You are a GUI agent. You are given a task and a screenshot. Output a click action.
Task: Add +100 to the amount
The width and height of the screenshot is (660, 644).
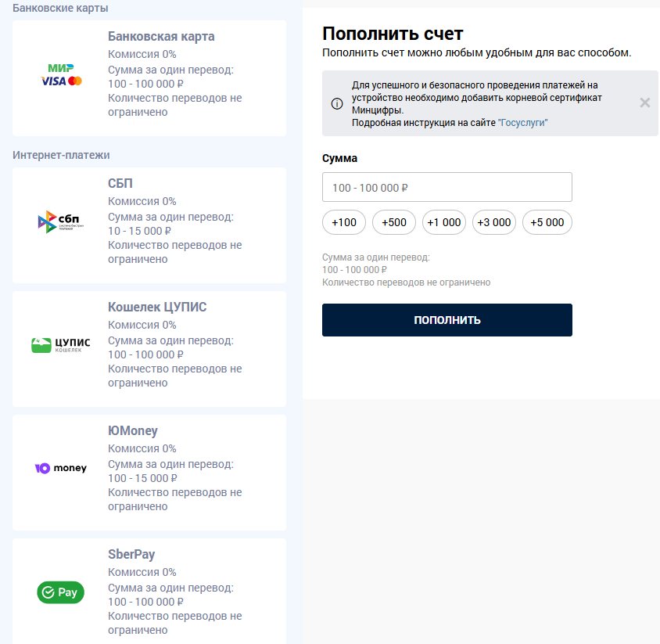pos(344,222)
